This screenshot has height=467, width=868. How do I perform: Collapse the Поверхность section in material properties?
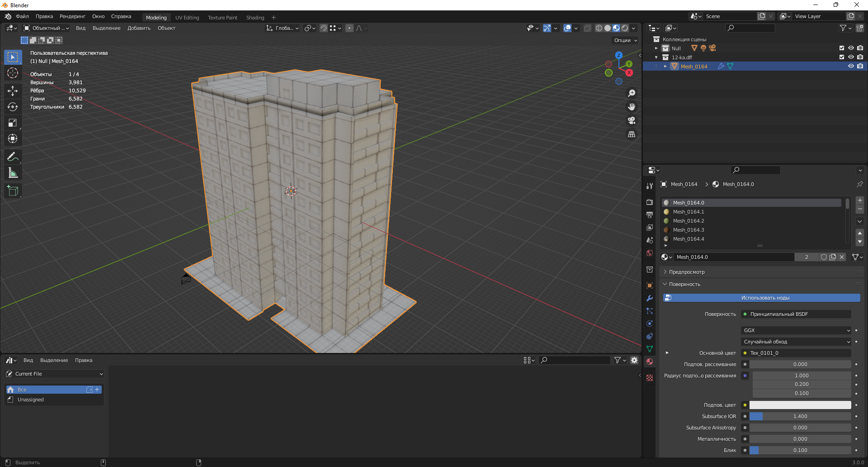pyautogui.click(x=683, y=284)
